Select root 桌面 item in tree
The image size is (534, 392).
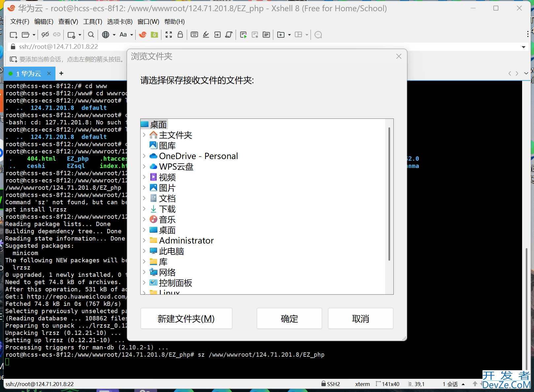tap(154, 124)
